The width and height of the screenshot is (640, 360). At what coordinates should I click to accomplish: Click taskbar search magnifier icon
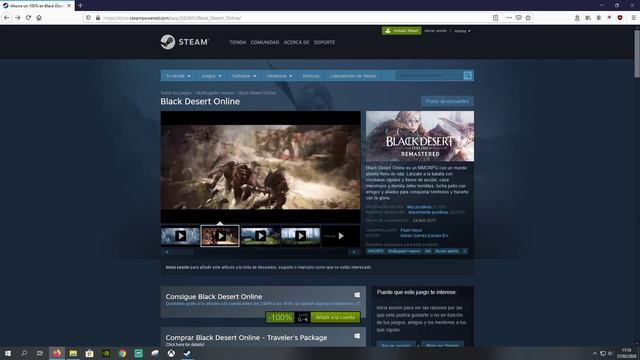coord(24,353)
